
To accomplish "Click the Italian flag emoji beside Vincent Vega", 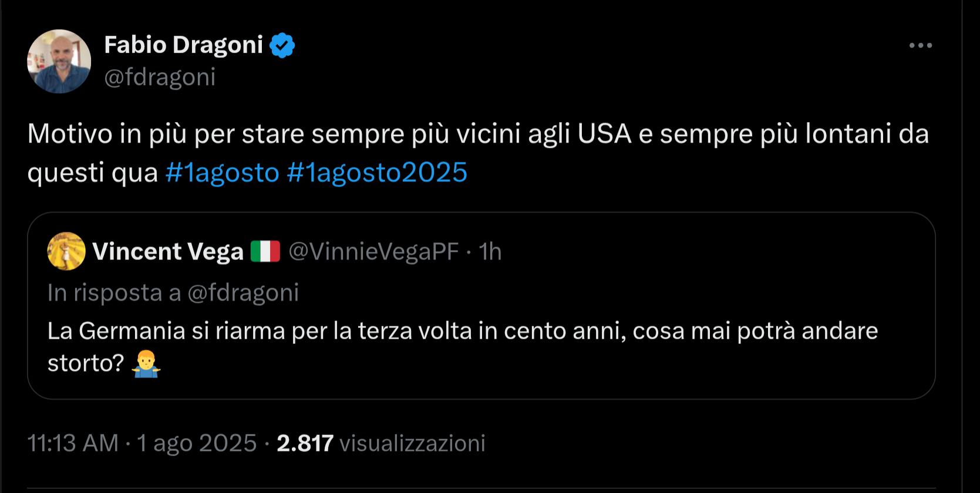I will pyautogui.click(x=264, y=251).
